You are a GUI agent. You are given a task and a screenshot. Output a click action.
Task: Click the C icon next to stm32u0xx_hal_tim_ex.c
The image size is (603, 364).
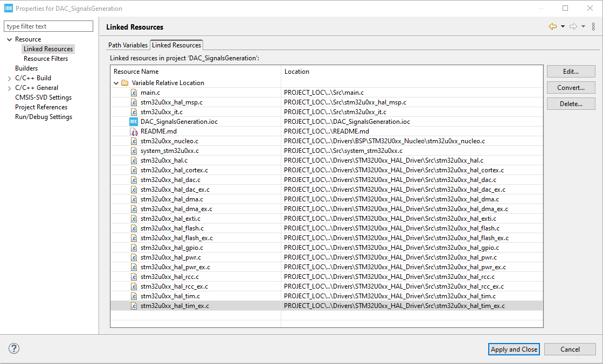133,305
